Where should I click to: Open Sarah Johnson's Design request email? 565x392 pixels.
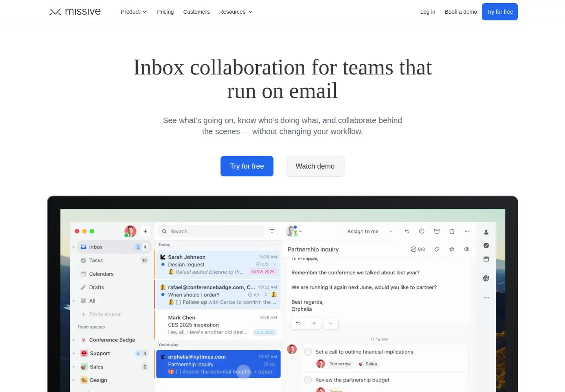coord(218,264)
